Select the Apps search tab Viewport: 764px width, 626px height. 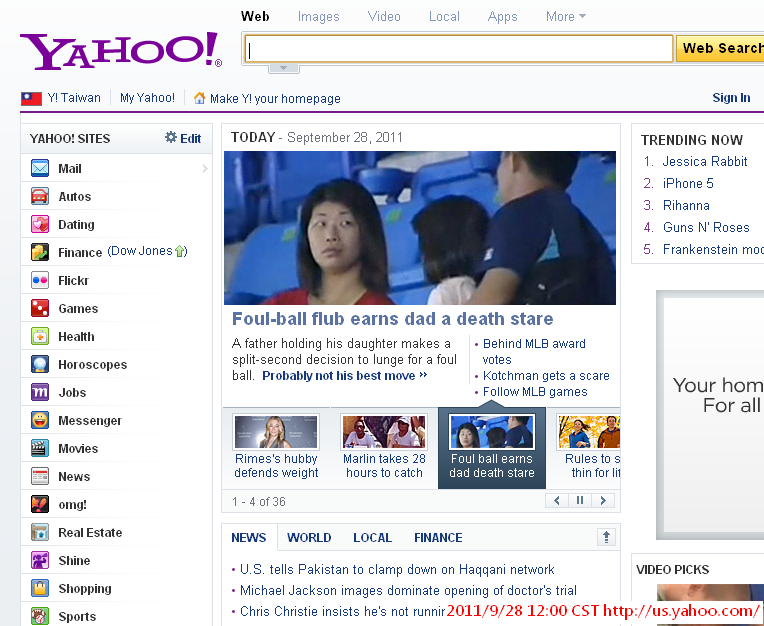tap(502, 17)
